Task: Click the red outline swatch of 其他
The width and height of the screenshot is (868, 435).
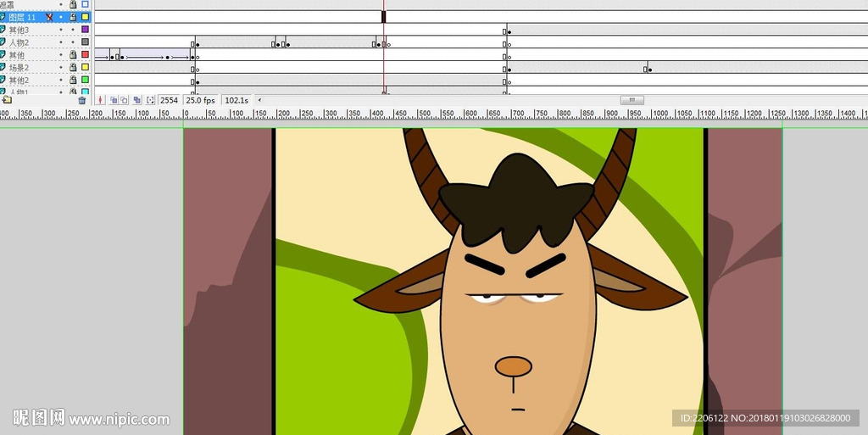Action: coord(85,54)
